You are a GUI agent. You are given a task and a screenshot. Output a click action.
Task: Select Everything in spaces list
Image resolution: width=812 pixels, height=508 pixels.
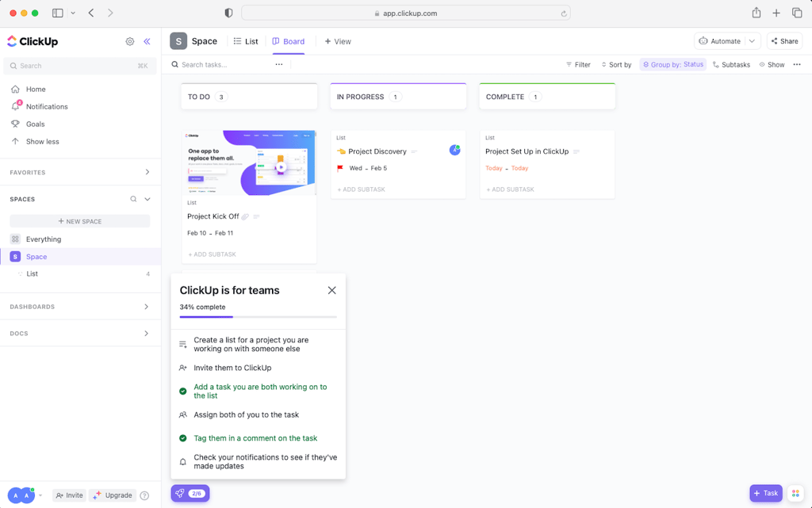(44, 239)
